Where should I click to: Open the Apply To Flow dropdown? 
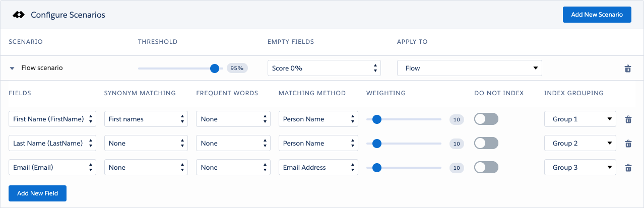click(x=470, y=68)
